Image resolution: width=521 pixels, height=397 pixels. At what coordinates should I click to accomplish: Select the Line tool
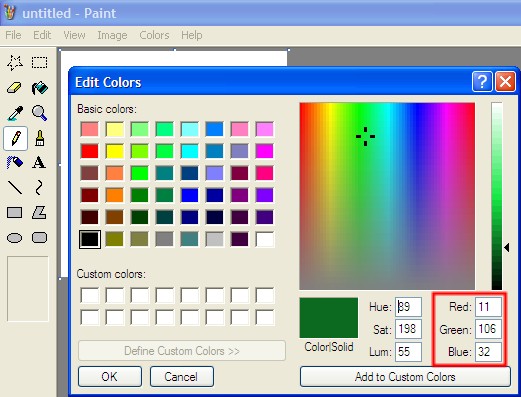click(15, 188)
